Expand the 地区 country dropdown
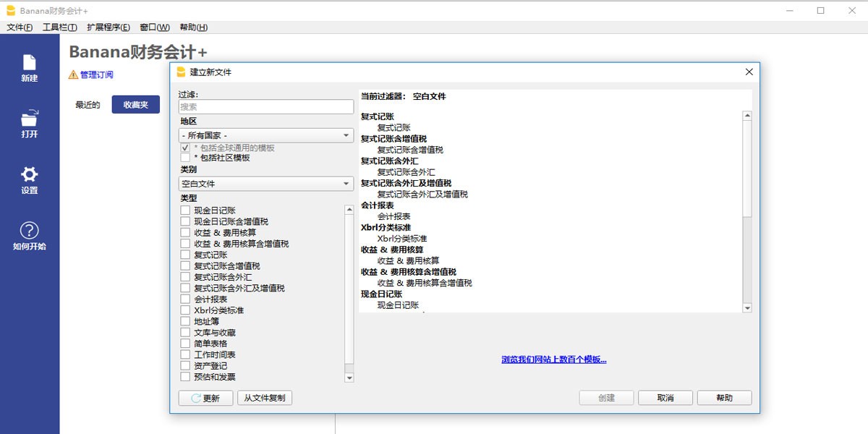The width and height of the screenshot is (868, 434). click(265, 135)
